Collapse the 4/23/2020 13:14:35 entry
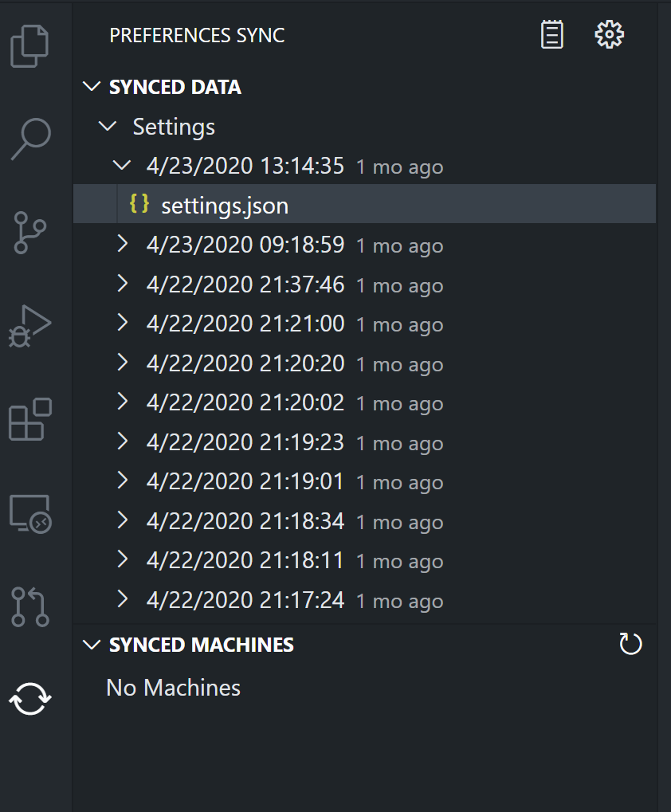Image resolution: width=671 pixels, height=812 pixels. (x=121, y=165)
